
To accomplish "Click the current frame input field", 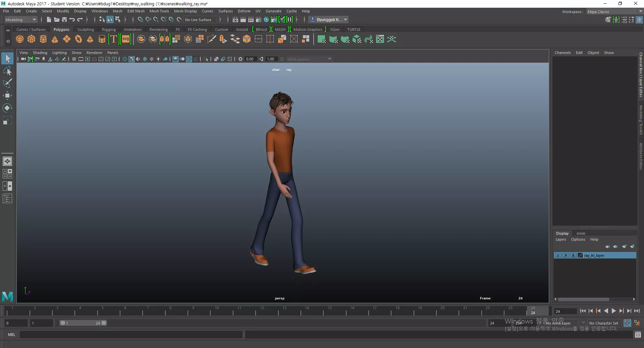I will point(565,311).
